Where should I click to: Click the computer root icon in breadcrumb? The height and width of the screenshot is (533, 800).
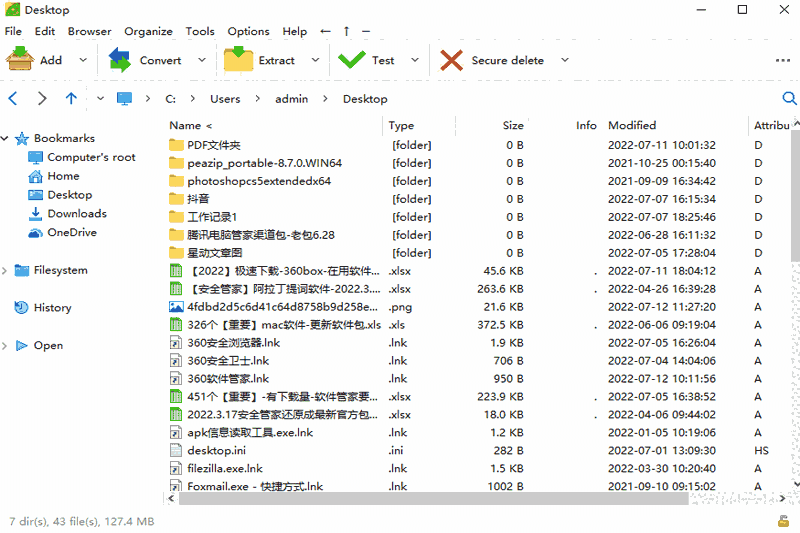[124, 98]
